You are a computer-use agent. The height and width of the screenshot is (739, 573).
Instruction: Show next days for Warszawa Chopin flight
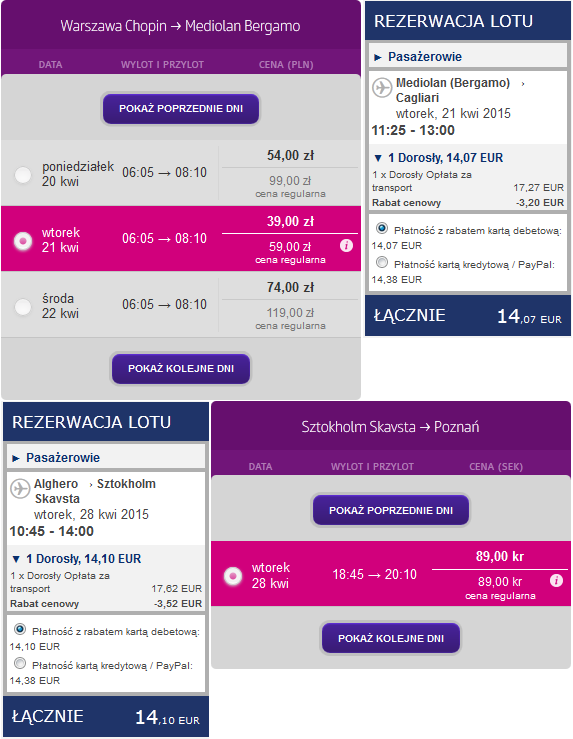(181, 369)
